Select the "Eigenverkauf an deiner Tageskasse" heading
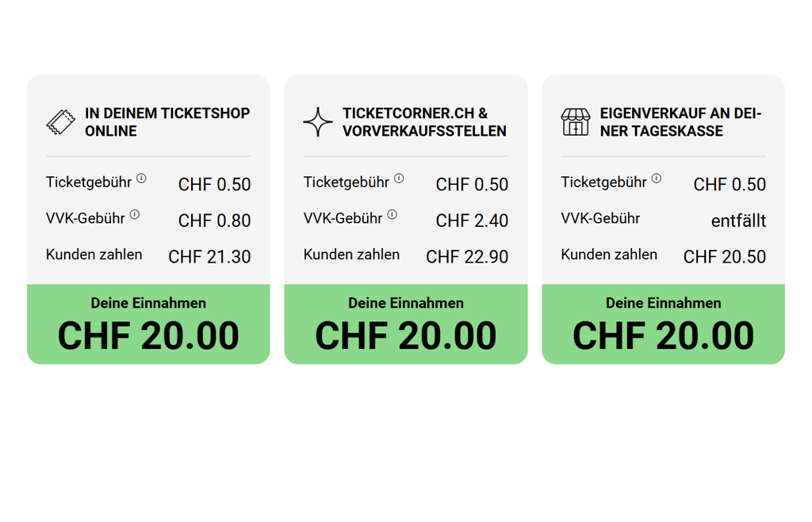This screenshot has width=812, height=522. (x=680, y=122)
